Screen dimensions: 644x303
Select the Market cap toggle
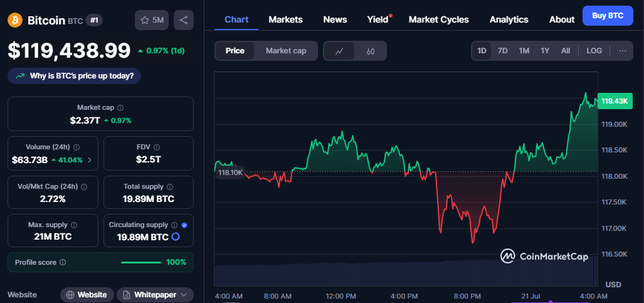tap(286, 51)
